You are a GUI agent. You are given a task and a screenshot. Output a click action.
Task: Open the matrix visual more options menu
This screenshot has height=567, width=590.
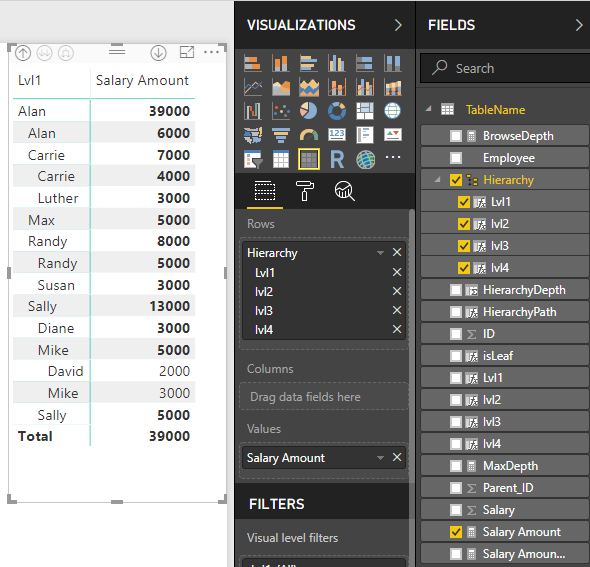point(211,52)
